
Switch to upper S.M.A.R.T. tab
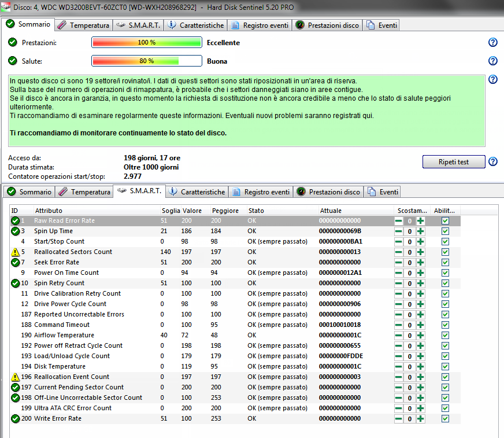138,25
